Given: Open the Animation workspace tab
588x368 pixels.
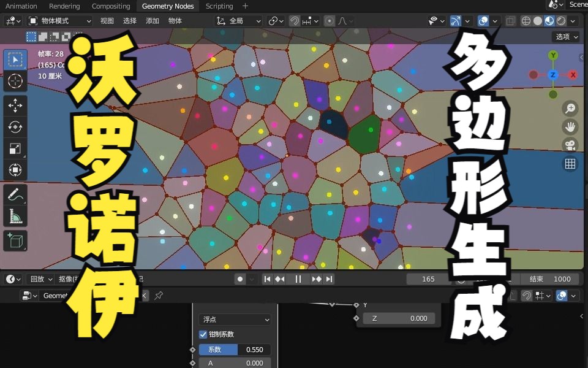Looking at the screenshot, I should 21,6.
